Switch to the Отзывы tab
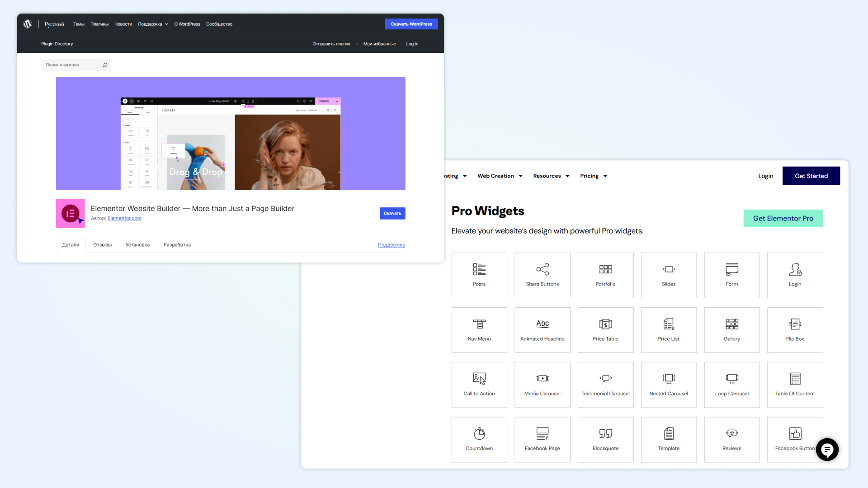The width and height of the screenshot is (868, 488). [x=103, y=245]
